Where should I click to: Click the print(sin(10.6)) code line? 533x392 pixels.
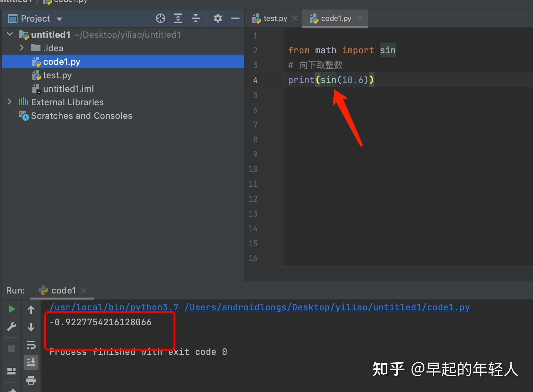pos(331,80)
